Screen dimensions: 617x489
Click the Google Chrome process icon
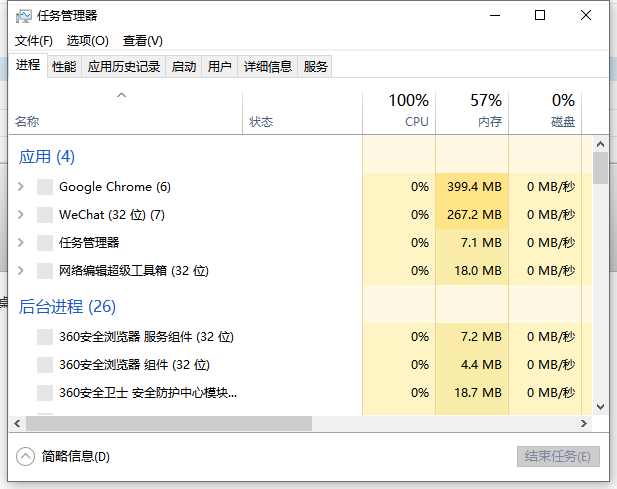click(44, 187)
